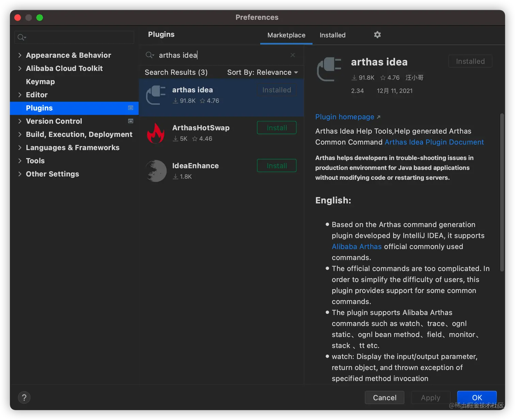Viewport: 515px width, 420px height.
Task: Expand Alibaba Cloud Toolkit section
Action: point(20,68)
